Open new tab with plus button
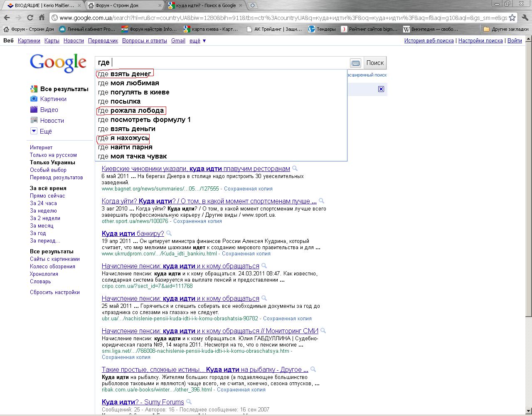Image resolution: width=532 pixels, height=416 pixels. (x=252, y=5)
